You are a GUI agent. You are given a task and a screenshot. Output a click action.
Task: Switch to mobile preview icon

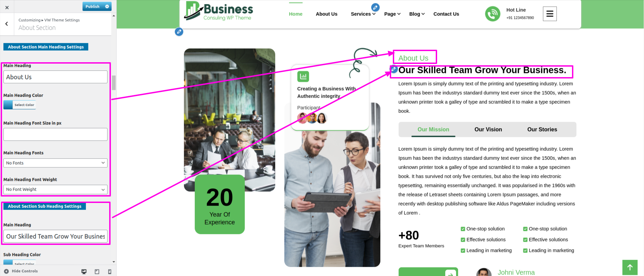coord(110,271)
